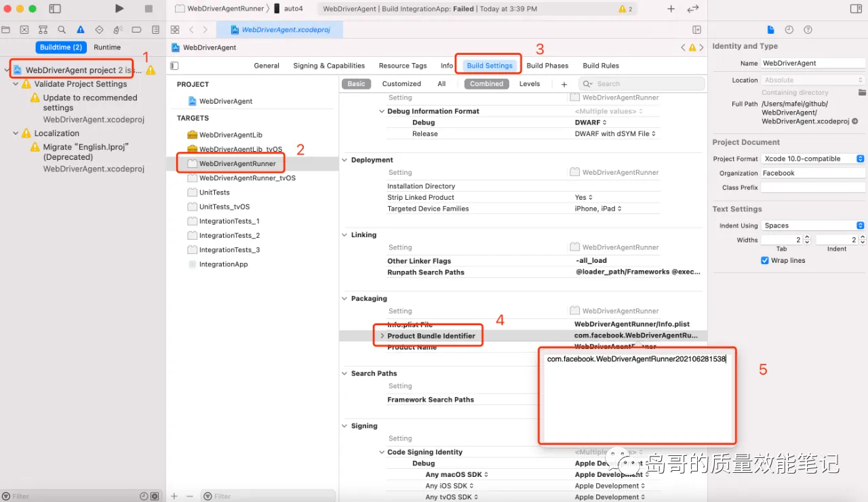The height and width of the screenshot is (502, 868).
Task: Click the code review arrows button
Action: (x=692, y=9)
